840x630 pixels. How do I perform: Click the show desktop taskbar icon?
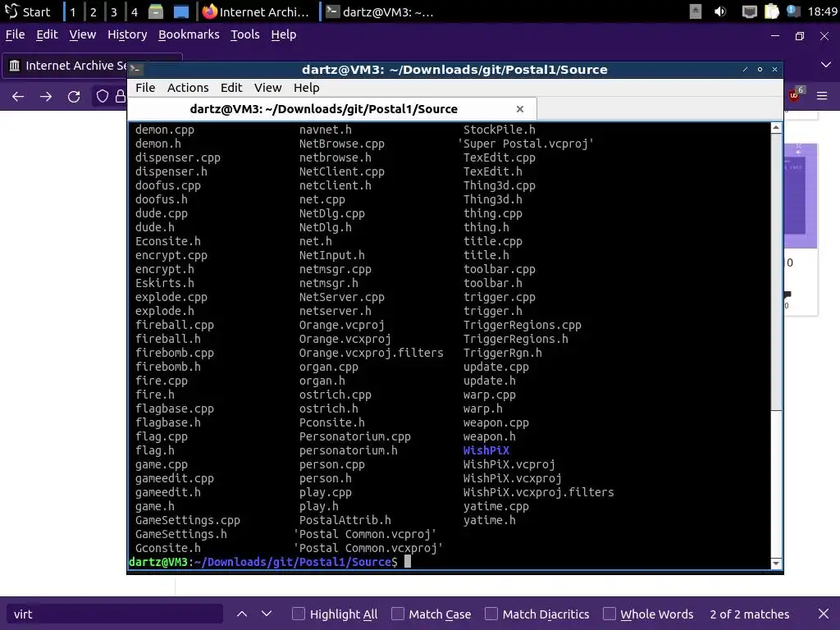181,11
